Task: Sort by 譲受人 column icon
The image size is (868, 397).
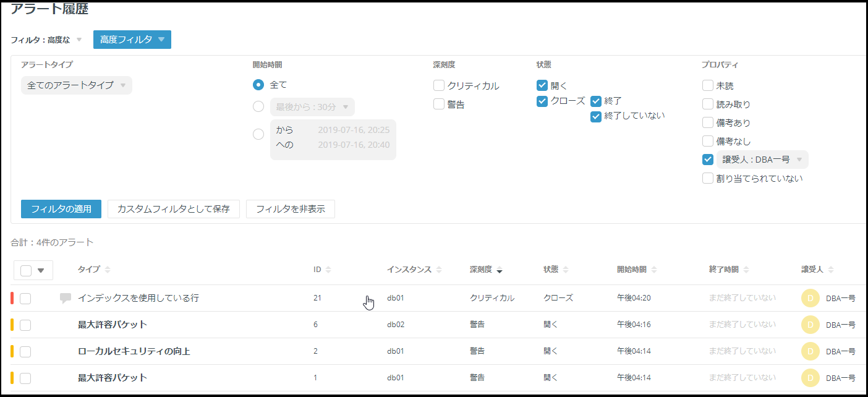Action: [831, 270]
